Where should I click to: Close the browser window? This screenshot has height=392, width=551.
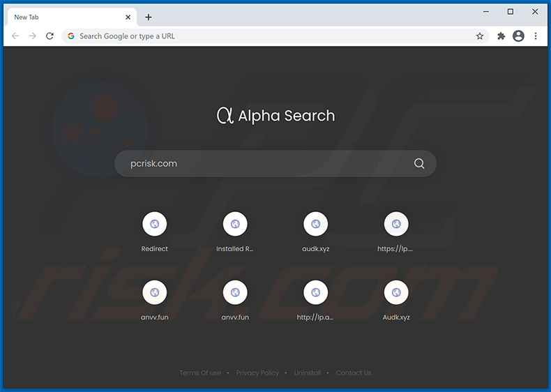click(x=535, y=12)
